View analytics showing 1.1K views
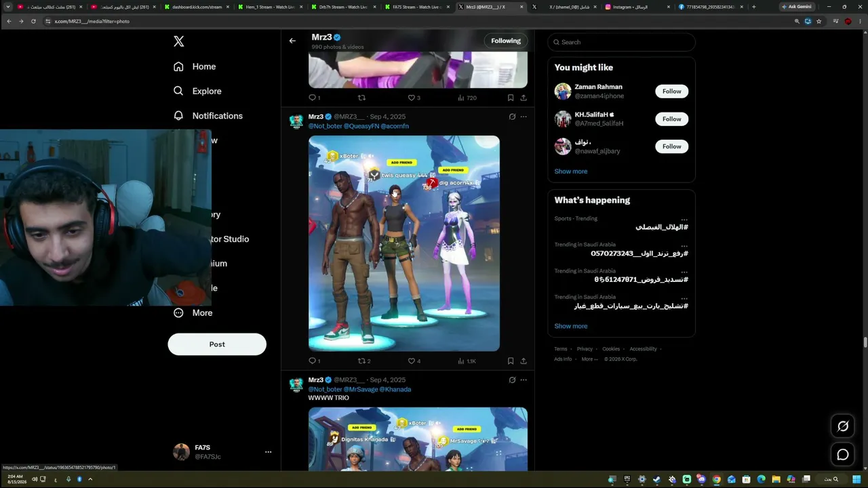This screenshot has width=868, height=488. 467,361
